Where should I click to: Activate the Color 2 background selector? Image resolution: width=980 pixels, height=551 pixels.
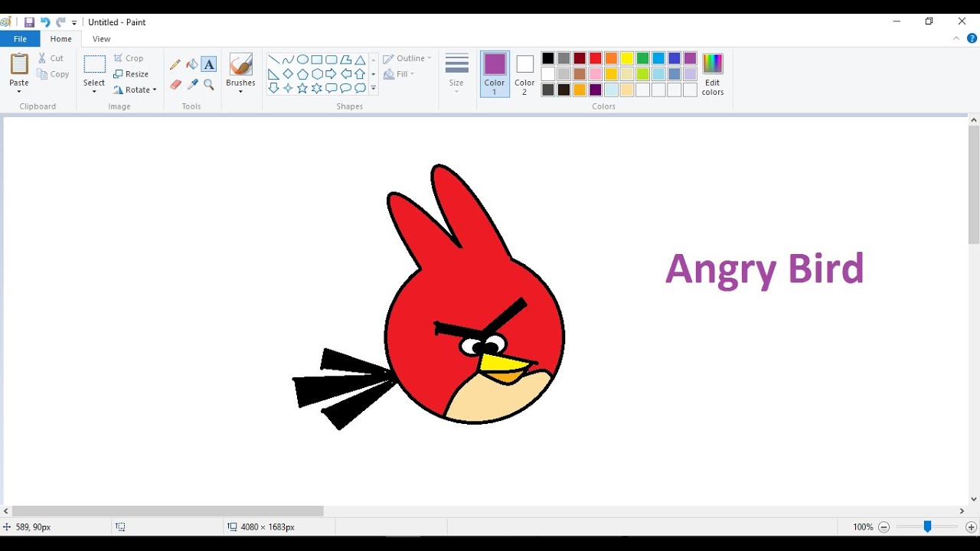point(524,74)
